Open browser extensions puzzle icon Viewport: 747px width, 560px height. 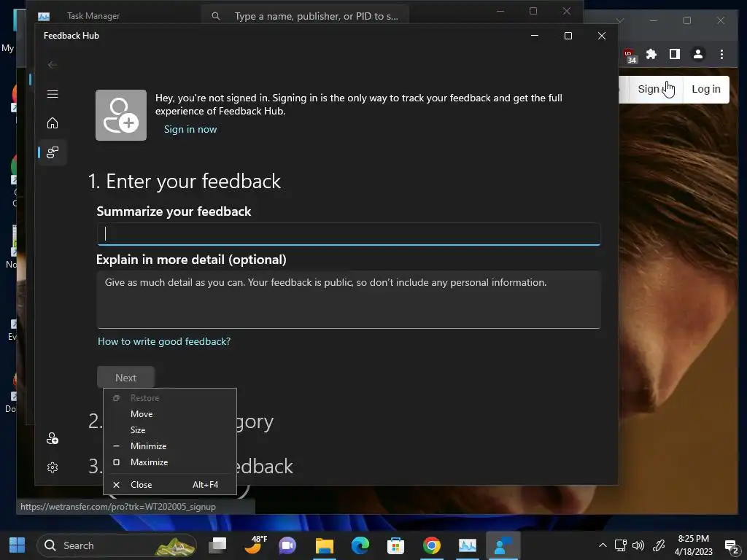click(x=651, y=54)
